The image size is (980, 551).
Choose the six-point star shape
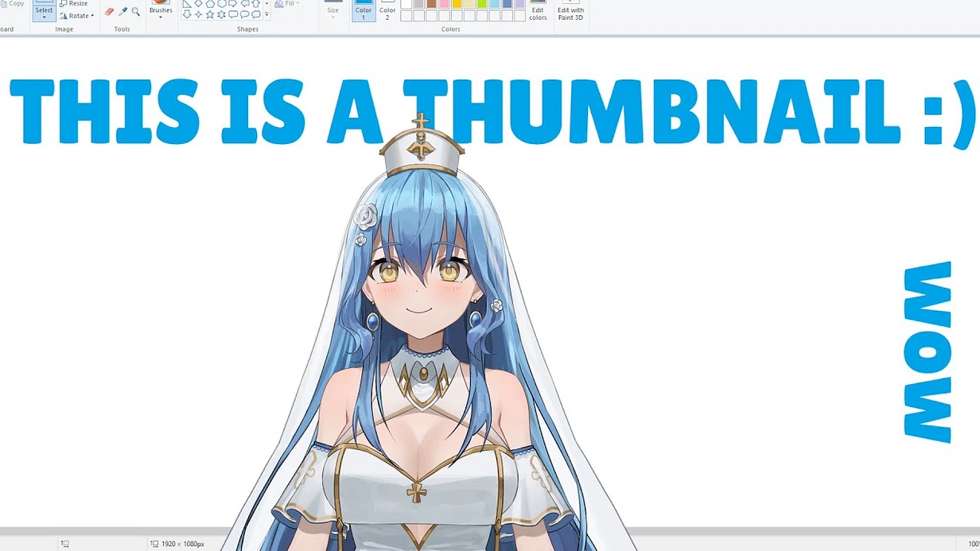coord(221,14)
